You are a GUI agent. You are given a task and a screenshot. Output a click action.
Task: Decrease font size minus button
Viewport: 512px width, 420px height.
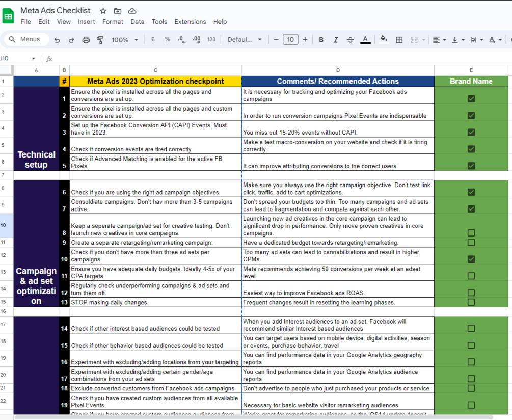tap(276, 40)
